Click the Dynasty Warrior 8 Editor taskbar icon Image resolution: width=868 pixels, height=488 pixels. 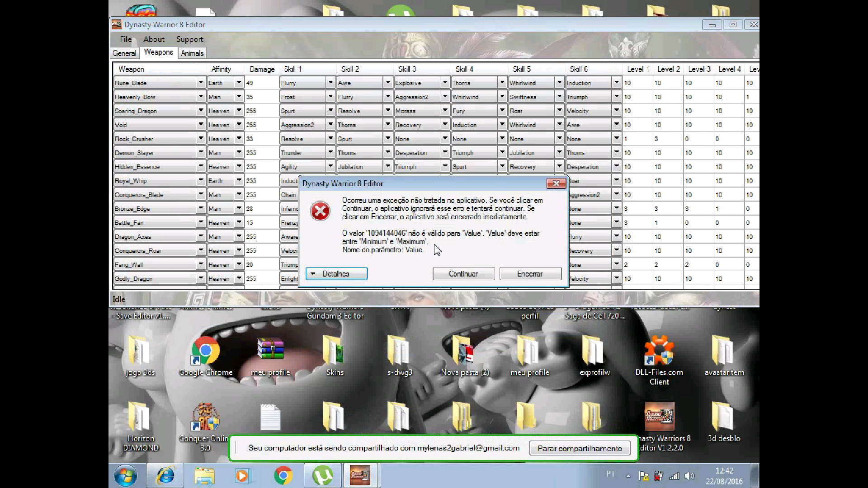[360, 475]
